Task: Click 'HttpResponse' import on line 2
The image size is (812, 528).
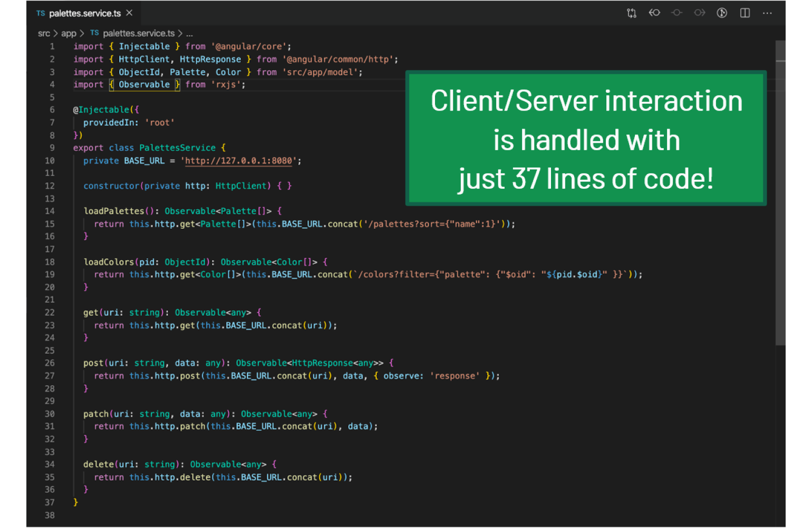Action: pyautogui.click(x=210, y=60)
